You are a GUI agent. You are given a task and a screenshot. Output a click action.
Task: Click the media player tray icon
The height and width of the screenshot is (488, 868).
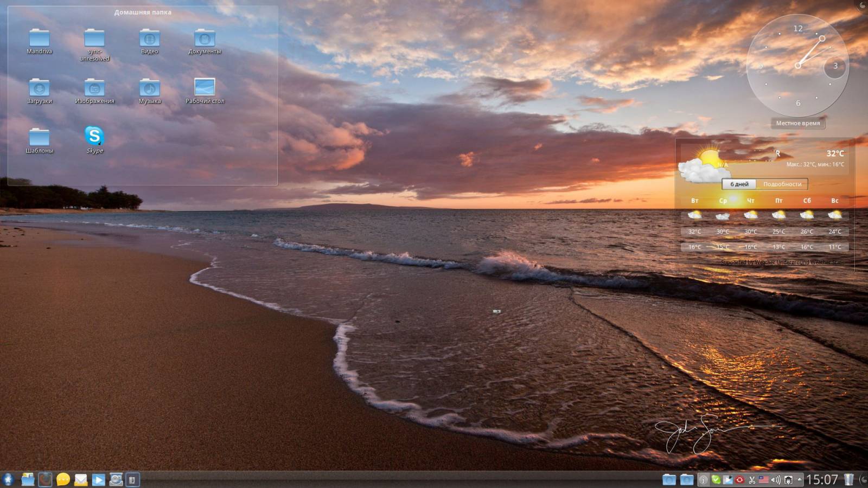(x=727, y=480)
